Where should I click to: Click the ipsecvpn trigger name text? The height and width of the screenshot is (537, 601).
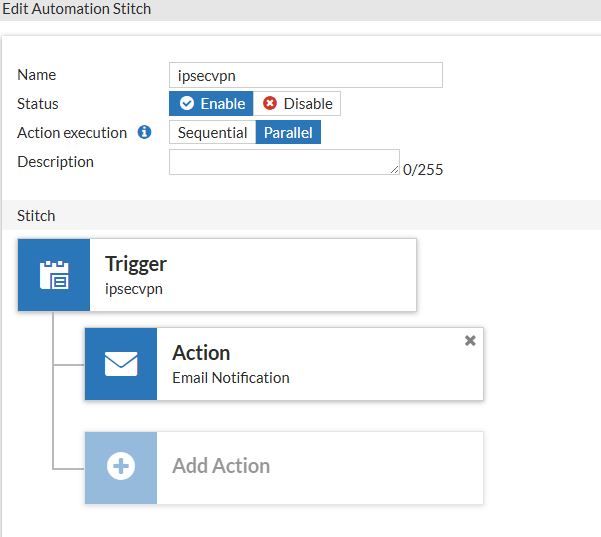pyautogui.click(x=134, y=288)
